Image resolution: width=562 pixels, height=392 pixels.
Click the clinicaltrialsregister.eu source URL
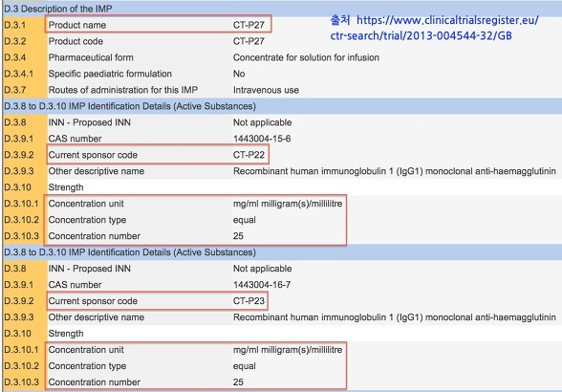tap(434, 28)
